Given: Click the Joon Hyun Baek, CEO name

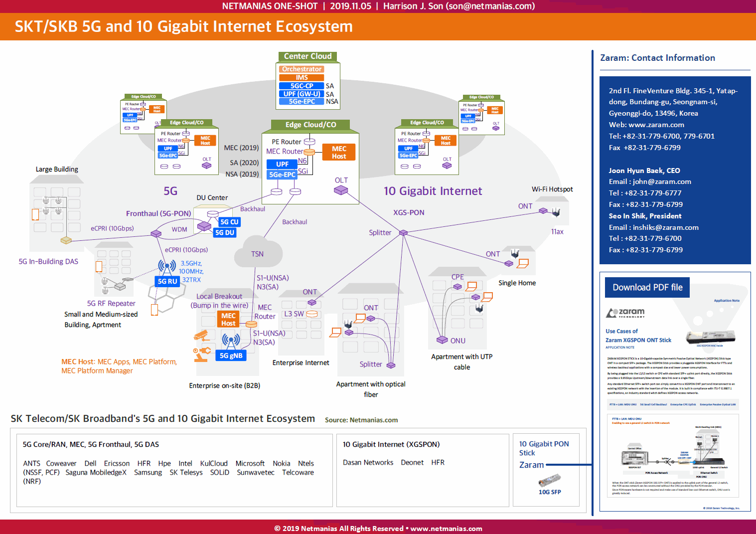Looking at the screenshot, I should point(644,170).
